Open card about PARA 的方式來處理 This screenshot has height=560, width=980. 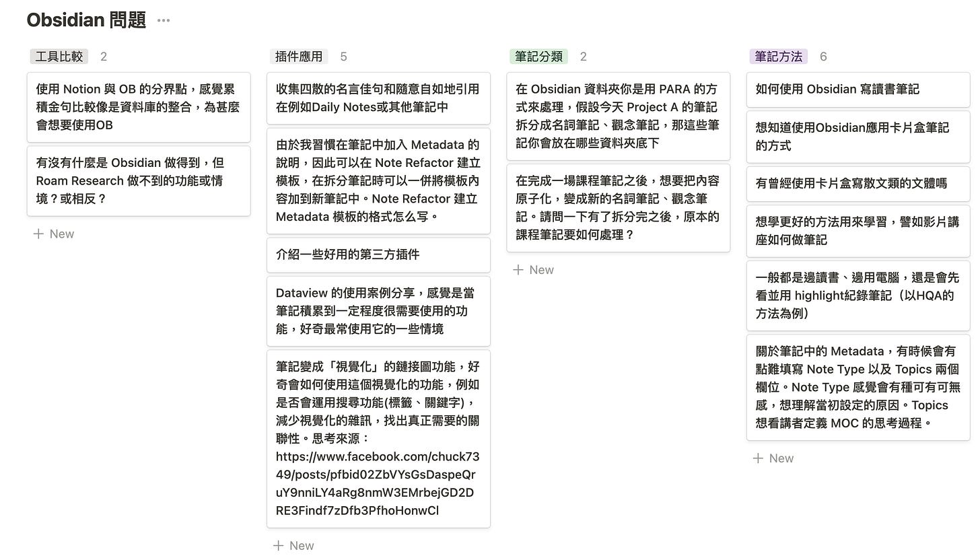tap(618, 116)
